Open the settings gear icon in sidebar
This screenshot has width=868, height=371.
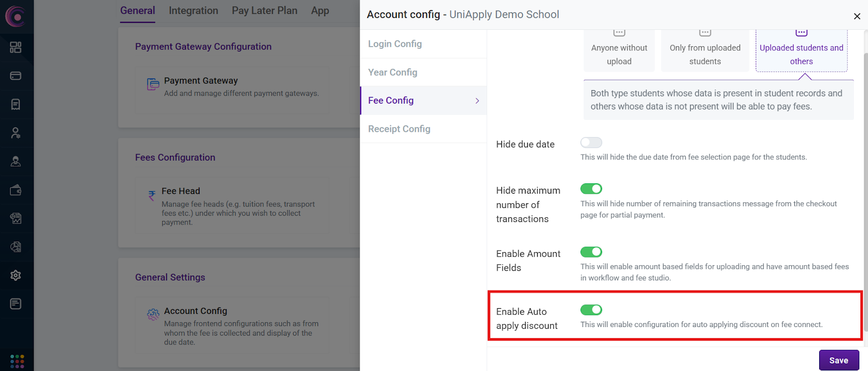(x=16, y=276)
